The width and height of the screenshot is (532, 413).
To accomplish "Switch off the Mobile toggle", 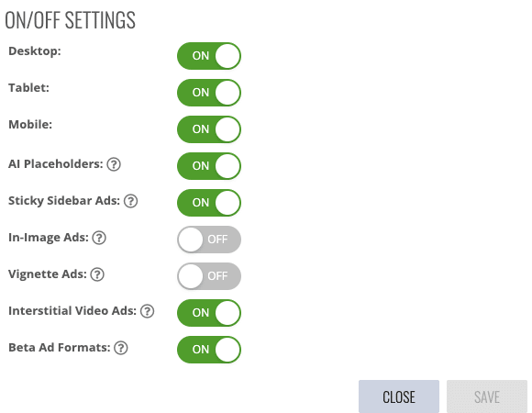I will 209,129.
